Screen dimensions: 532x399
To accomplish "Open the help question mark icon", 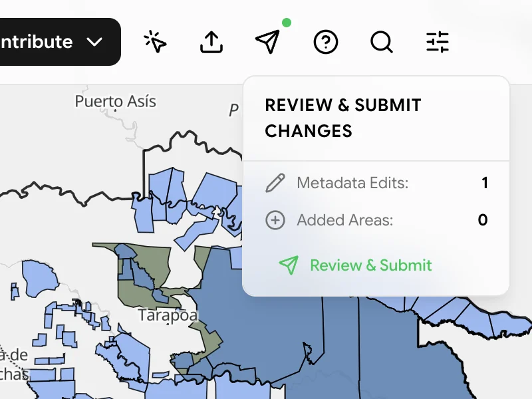I will pyautogui.click(x=325, y=42).
